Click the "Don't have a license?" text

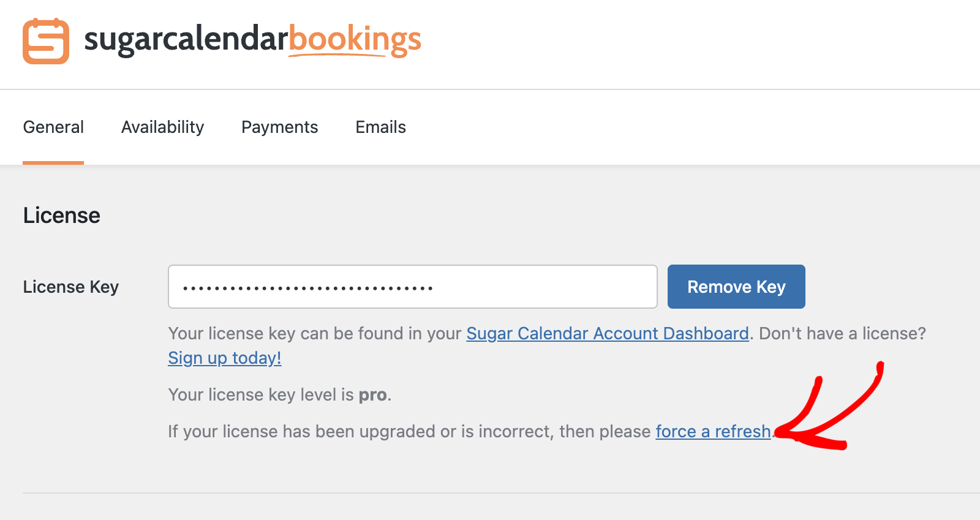tap(842, 334)
